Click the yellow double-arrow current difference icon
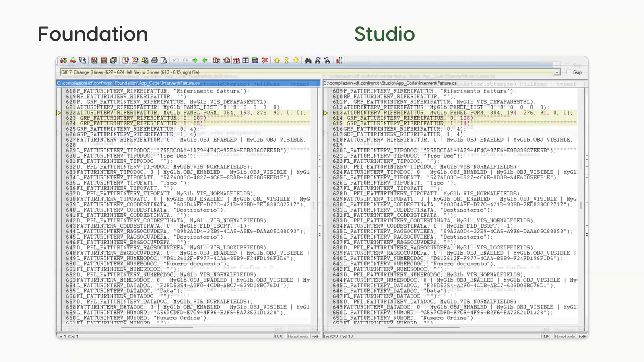 (287, 60)
